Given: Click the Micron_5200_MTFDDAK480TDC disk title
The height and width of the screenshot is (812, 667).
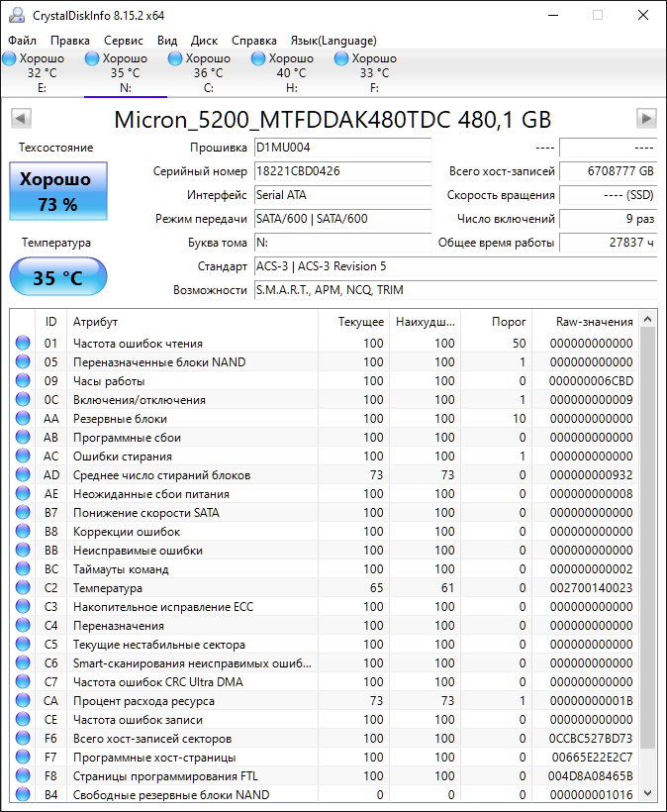Looking at the screenshot, I should click(333, 120).
